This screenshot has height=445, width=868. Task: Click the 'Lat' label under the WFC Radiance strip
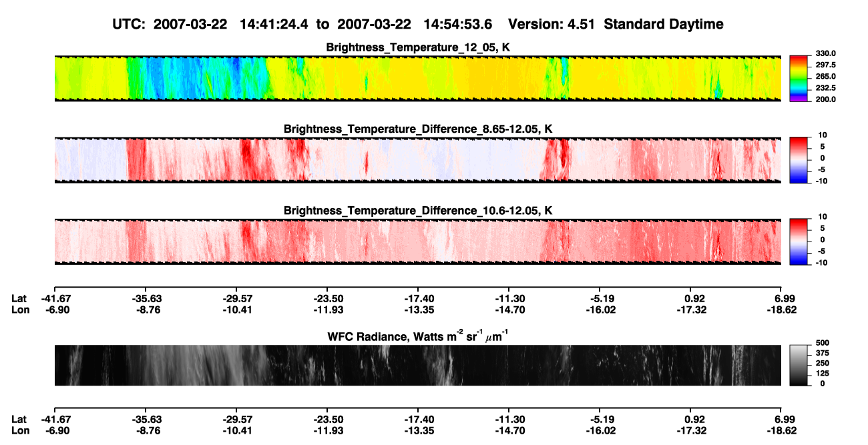coord(19,420)
